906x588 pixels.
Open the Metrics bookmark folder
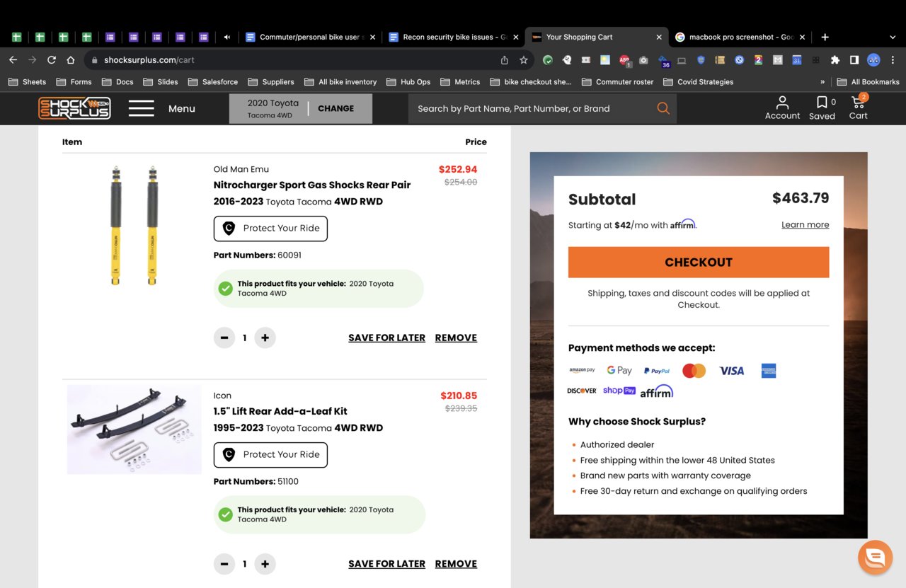(x=460, y=82)
